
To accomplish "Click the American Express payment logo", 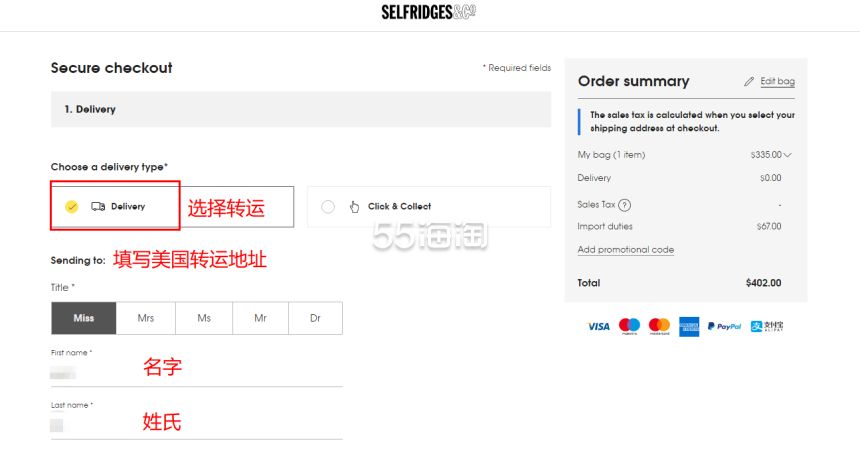I will [689, 327].
